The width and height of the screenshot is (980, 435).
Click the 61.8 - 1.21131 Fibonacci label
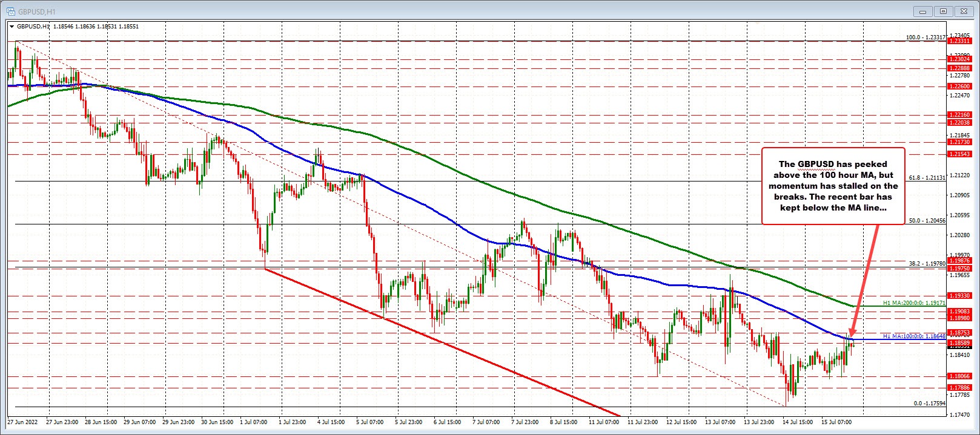(x=927, y=178)
